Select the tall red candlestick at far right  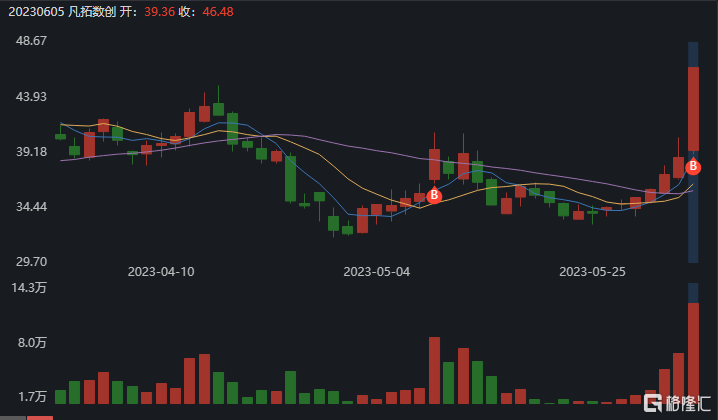693,108
